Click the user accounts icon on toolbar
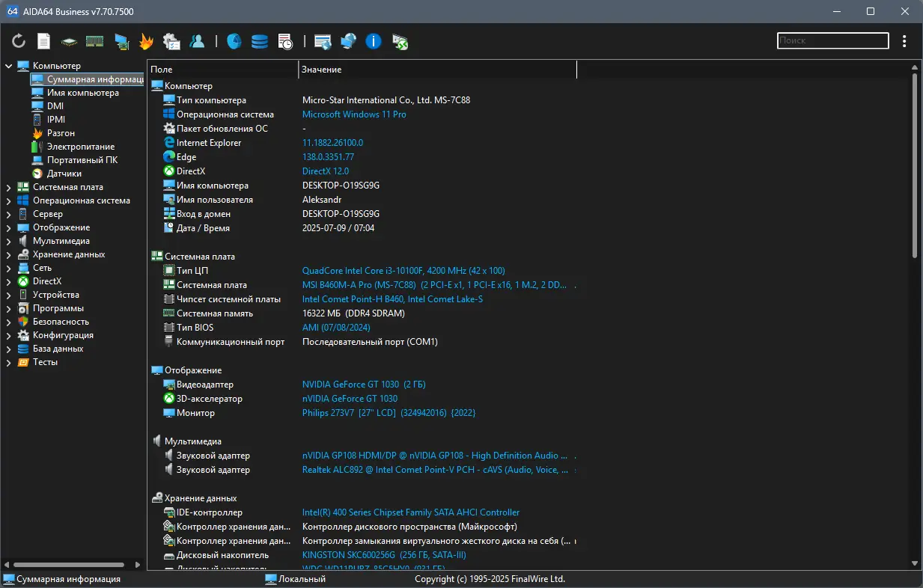Viewport: 923px width, 588px height. 197,41
